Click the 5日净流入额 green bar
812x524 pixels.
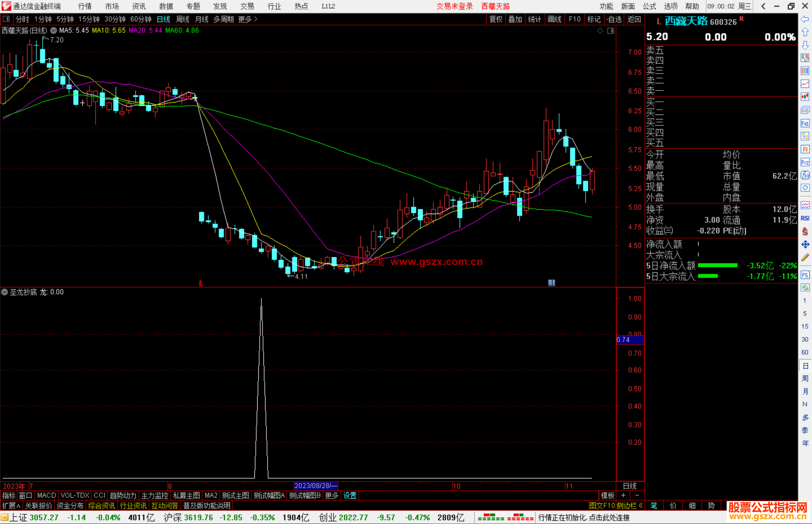coord(717,266)
